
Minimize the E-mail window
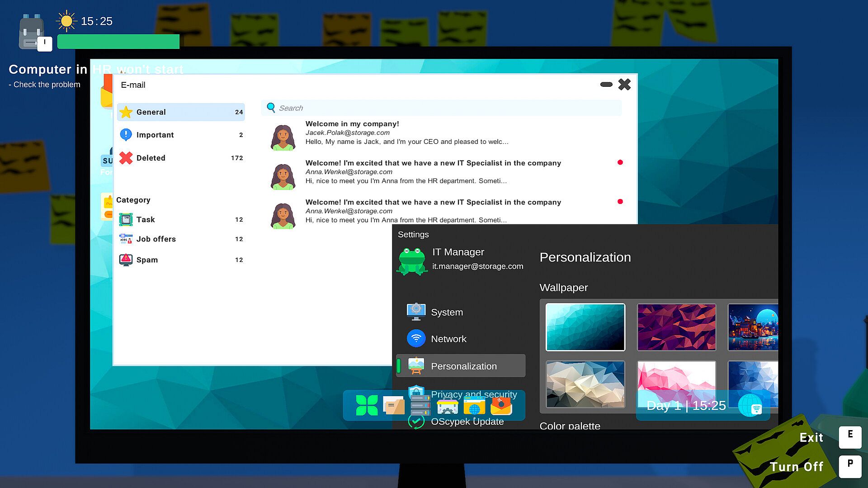tap(606, 85)
